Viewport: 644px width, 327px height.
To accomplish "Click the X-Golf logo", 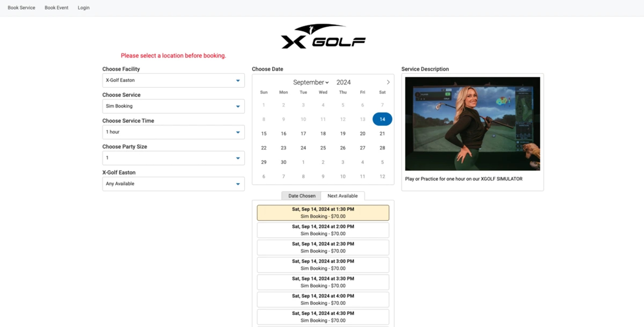I will [323, 36].
